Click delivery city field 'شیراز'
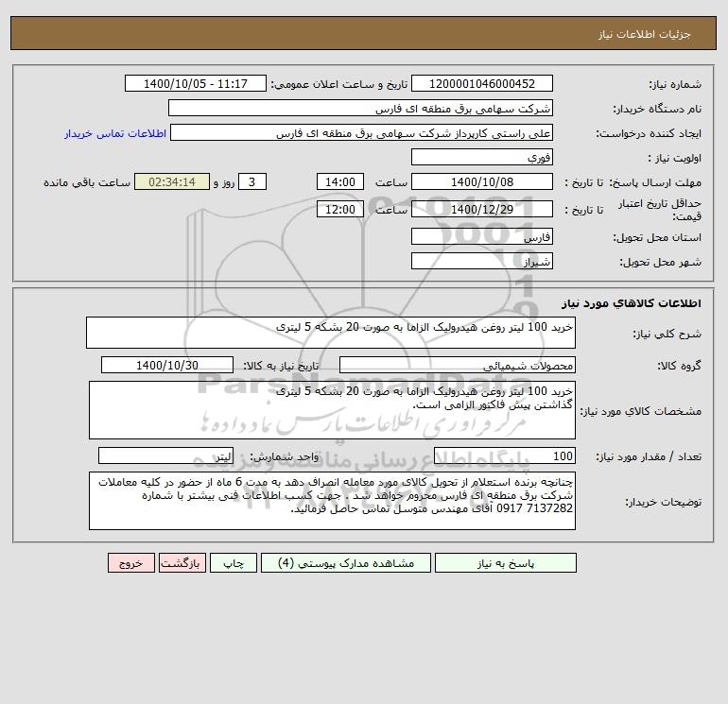Image resolution: width=728 pixels, height=704 pixels. click(x=482, y=261)
